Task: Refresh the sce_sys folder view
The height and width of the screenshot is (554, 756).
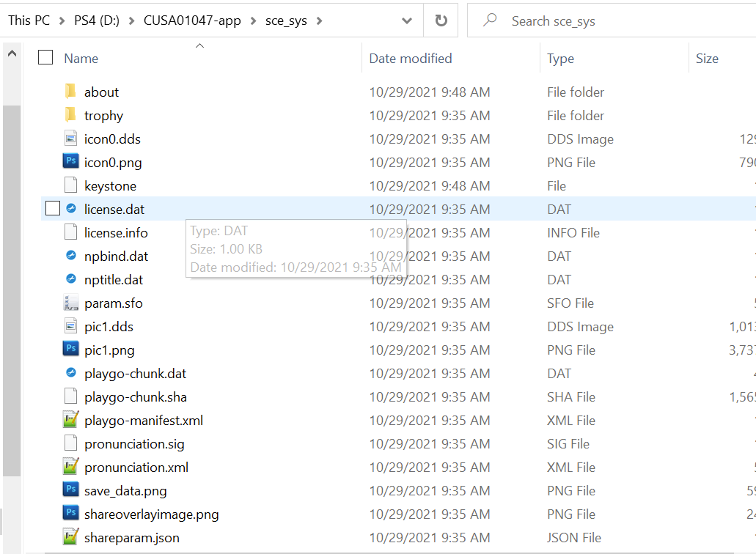Action: click(x=441, y=21)
